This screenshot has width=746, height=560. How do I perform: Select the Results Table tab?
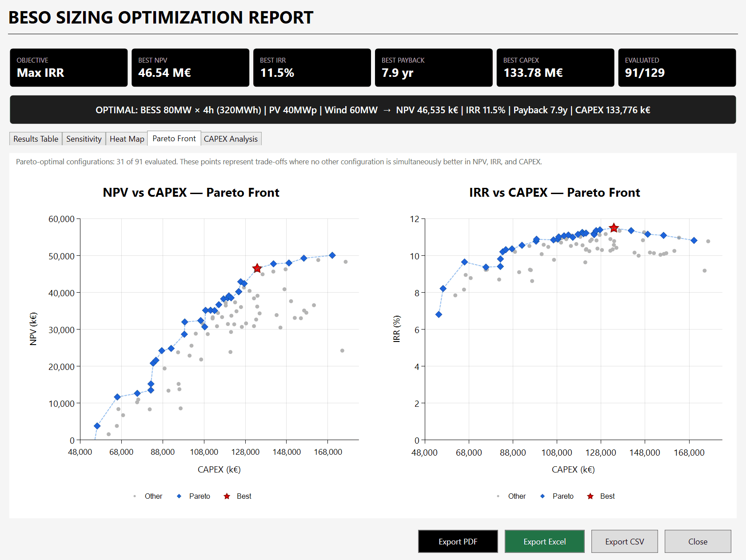coord(35,139)
